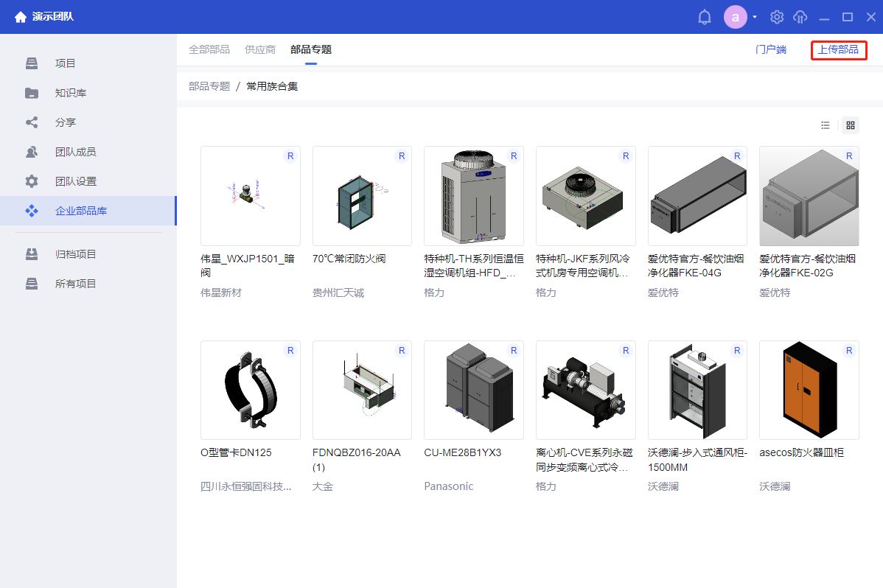
Task: Open 归档项目 in sidebar
Action: (88, 254)
